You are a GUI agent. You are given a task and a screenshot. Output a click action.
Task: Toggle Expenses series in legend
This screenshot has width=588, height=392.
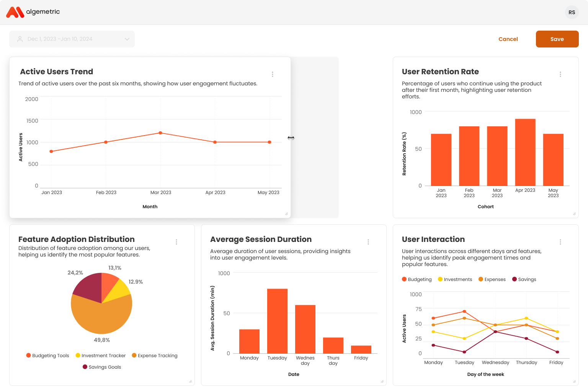click(x=492, y=279)
